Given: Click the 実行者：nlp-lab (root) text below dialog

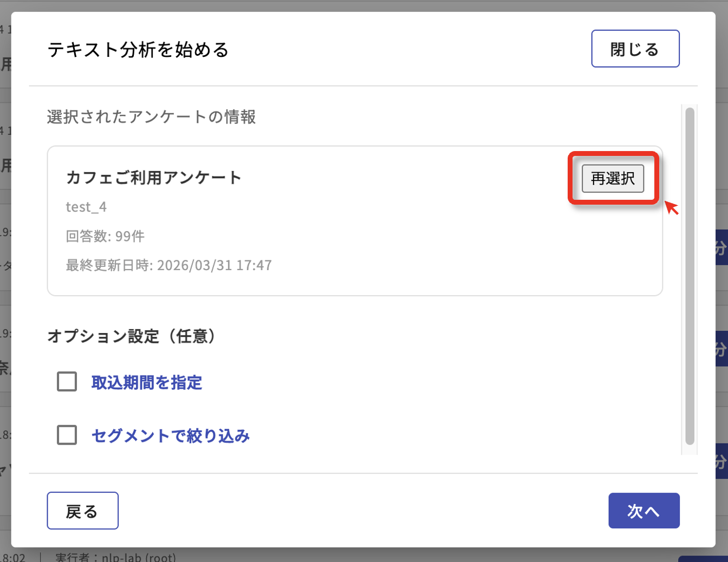Looking at the screenshot, I should (x=115, y=557).
